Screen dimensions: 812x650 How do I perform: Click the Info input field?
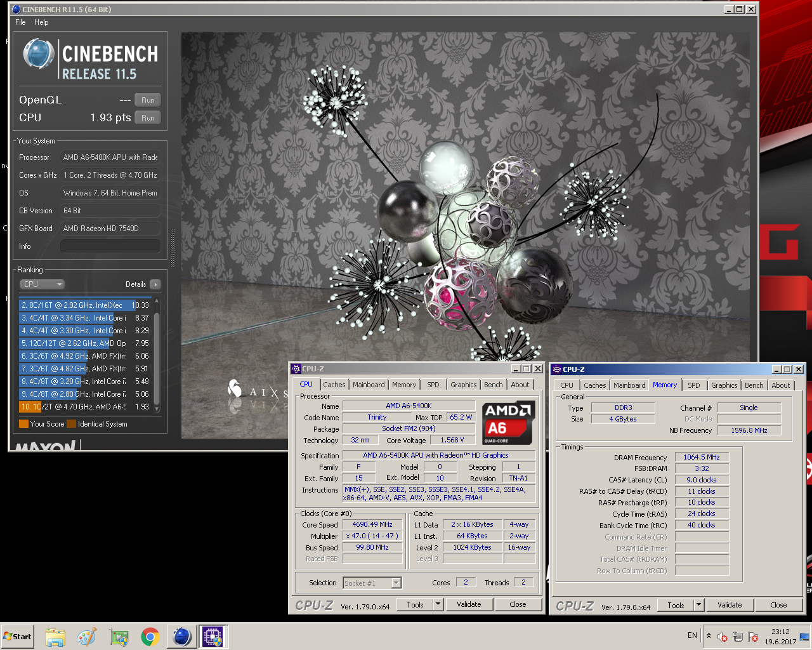[110, 246]
